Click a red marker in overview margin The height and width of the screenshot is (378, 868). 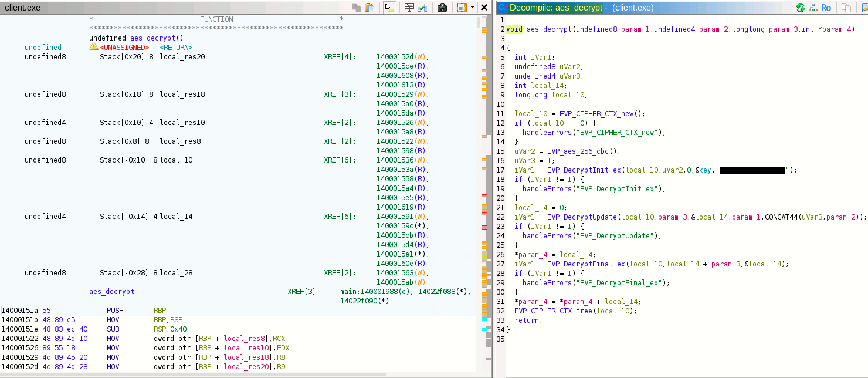pos(484,195)
